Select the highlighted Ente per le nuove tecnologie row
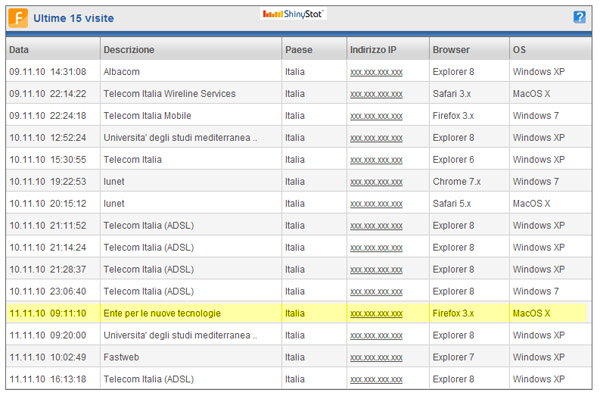 click(x=297, y=313)
